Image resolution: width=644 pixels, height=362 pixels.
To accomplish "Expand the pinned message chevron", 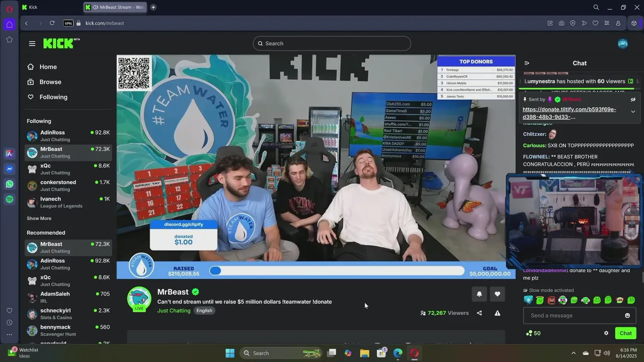I will (x=633, y=112).
